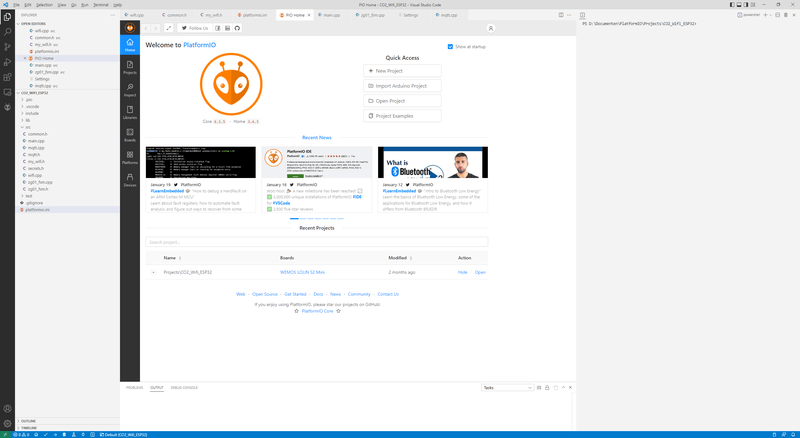Open PlatformIO Inspect section
Screen dimensions: 800x438
pos(130,89)
